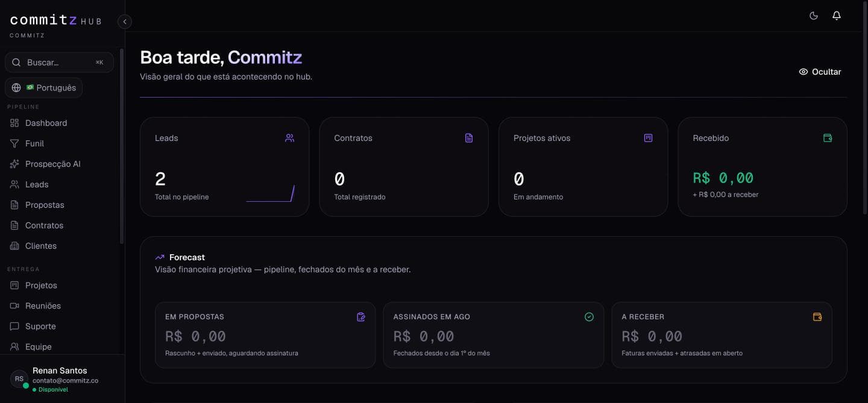
Task: Go to Clientes page
Action: (x=60, y=246)
